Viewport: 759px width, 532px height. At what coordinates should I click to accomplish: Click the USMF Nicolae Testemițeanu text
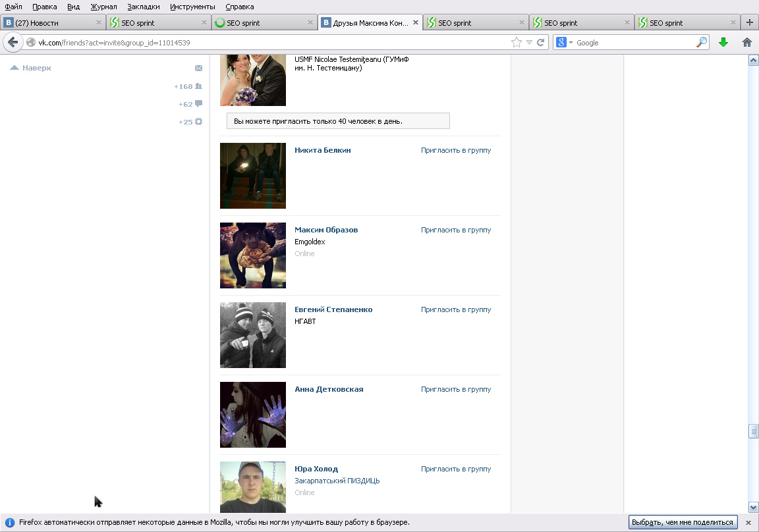coord(351,63)
